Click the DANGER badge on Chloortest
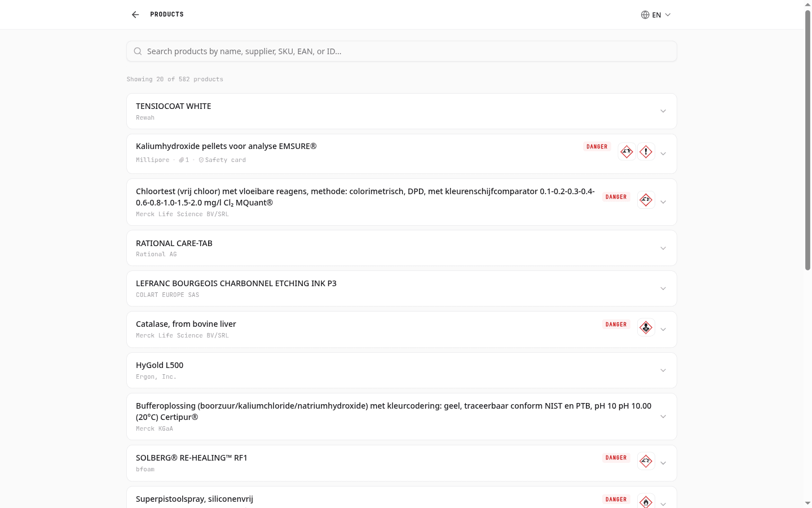Viewport: 812px width, 508px height. tap(616, 197)
